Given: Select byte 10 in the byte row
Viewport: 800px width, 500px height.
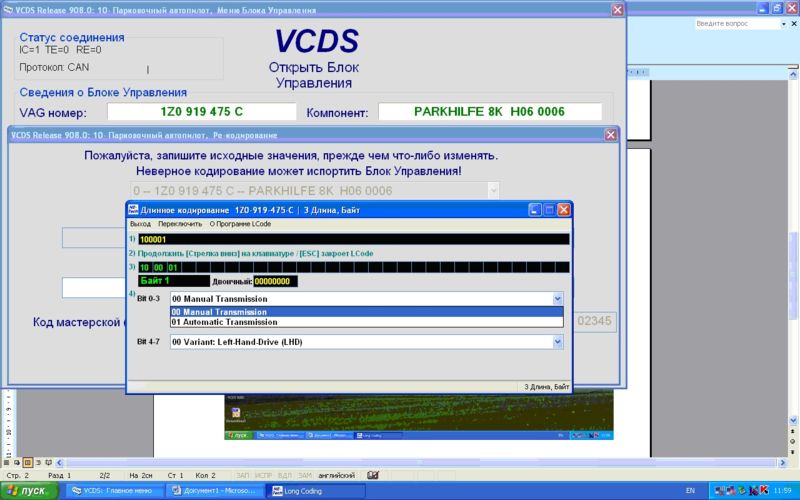Looking at the screenshot, I should click(x=144, y=267).
